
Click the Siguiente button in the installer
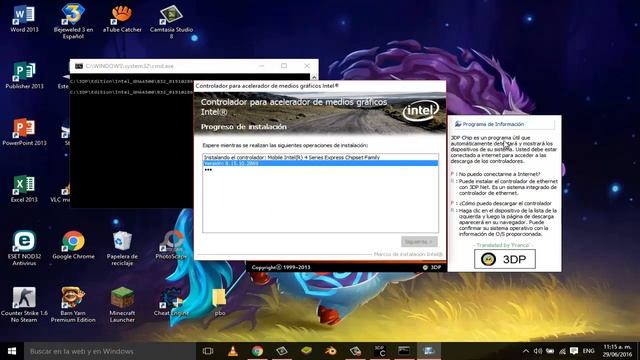(x=419, y=242)
